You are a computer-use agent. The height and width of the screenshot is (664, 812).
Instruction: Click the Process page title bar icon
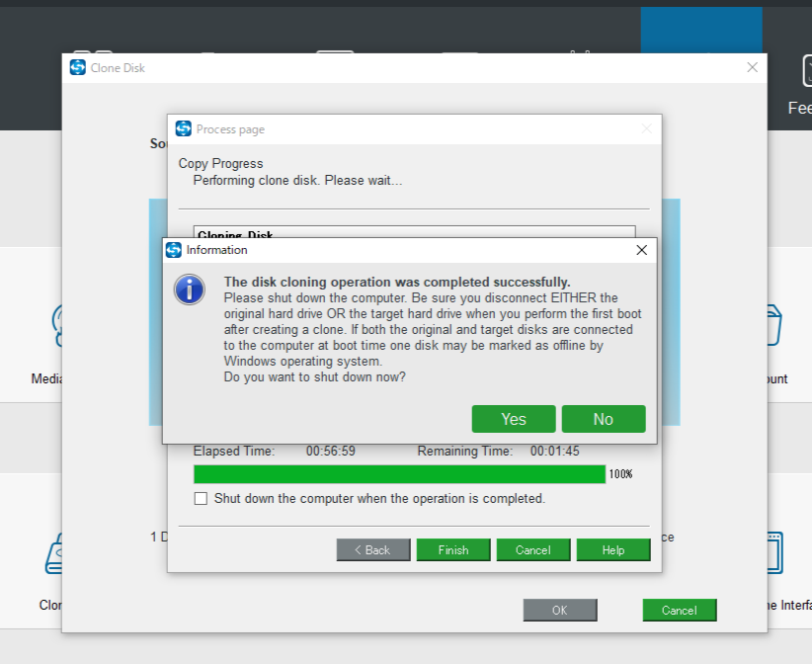click(x=183, y=129)
